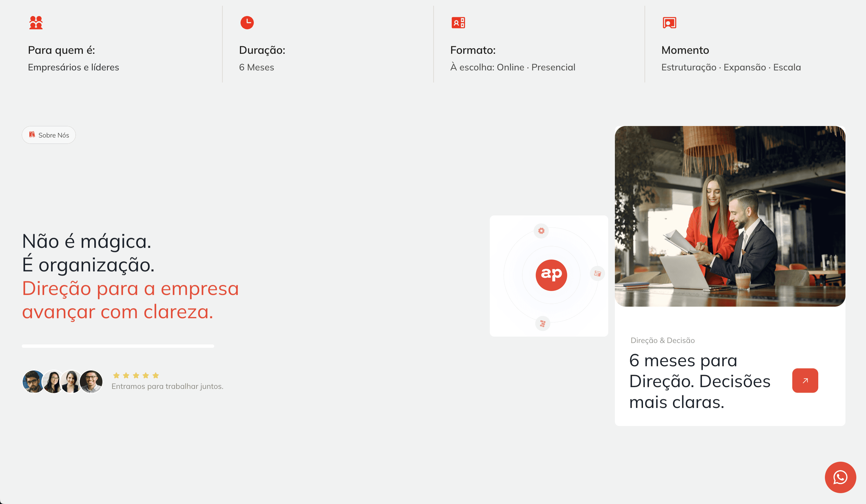Screen dimensions: 866x504
Task: Click the contact card icon above Formato
Action: 458,23
